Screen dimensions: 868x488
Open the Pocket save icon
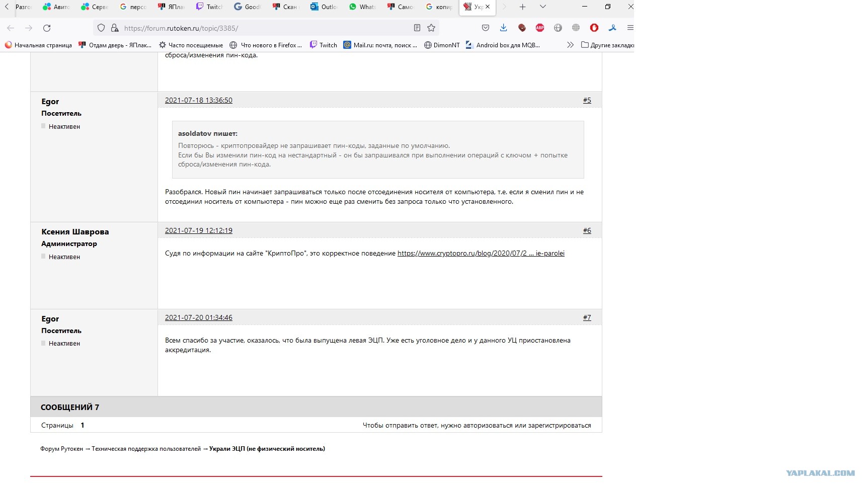pos(486,28)
